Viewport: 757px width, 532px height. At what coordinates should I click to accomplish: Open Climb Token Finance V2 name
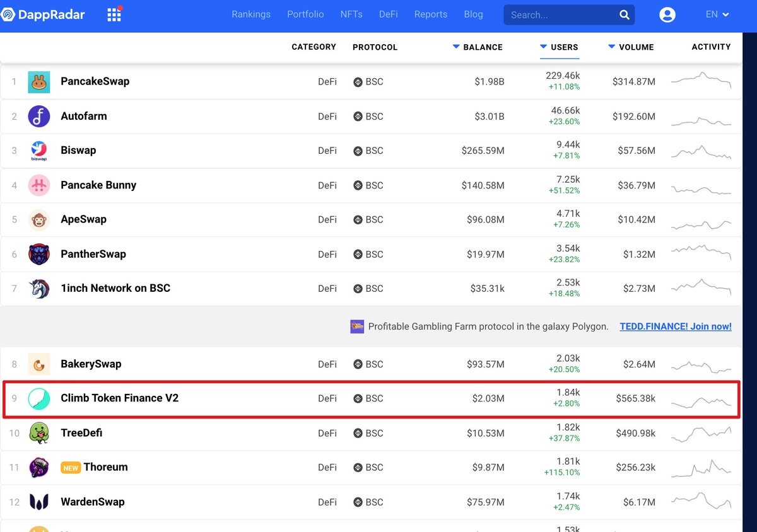click(x=120, y=398)
